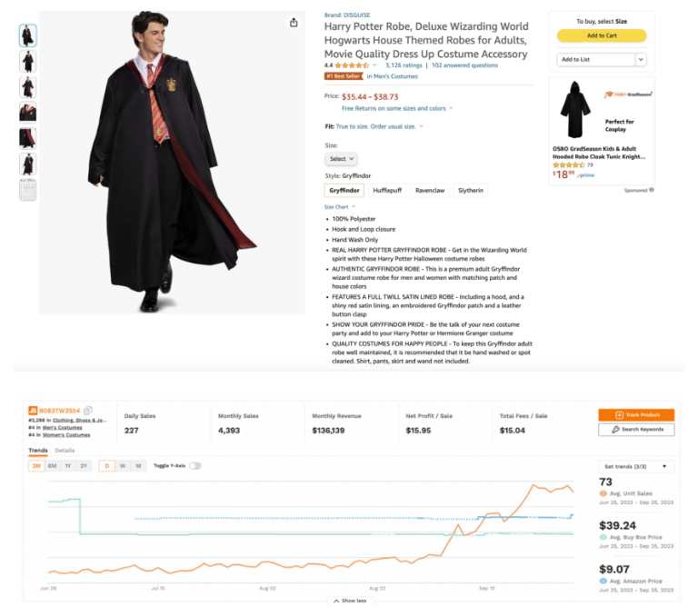This screenshot has width=688, height=616.
Task: Click the Add to Cart button
Action: [x=601, y=35]
